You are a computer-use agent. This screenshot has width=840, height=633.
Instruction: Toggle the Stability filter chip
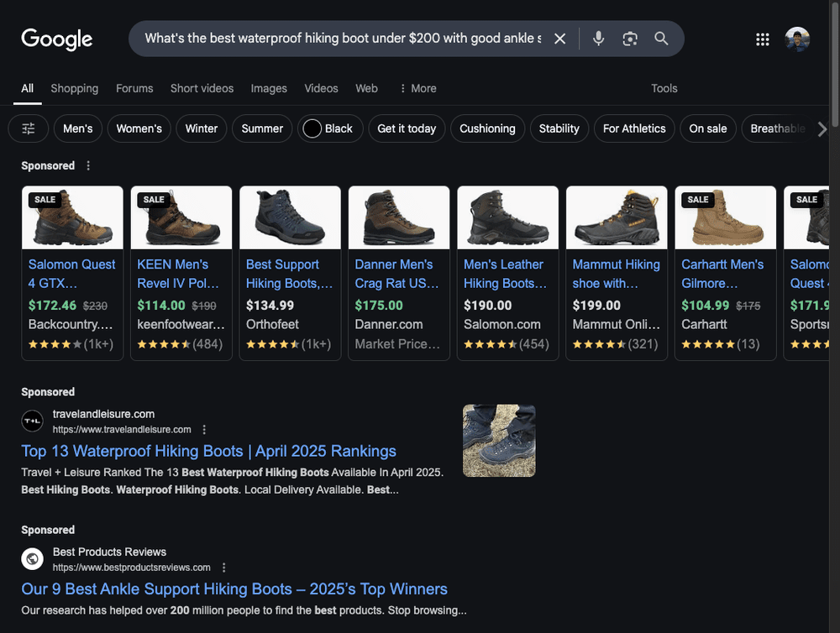point(559,128)
